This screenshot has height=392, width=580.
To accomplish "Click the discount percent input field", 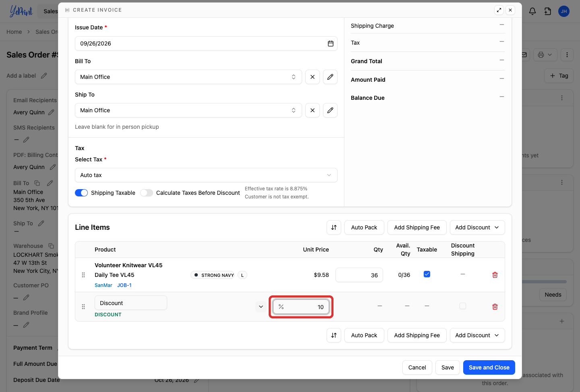I will point(301,307).
